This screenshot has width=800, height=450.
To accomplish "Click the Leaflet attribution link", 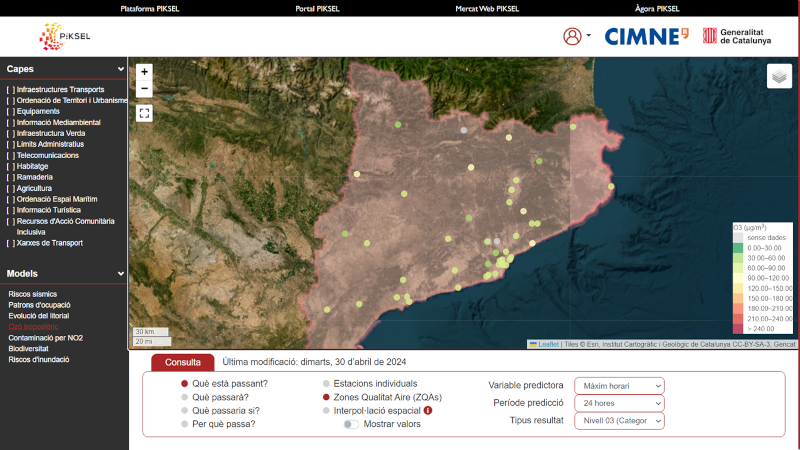I will point(548,344).
